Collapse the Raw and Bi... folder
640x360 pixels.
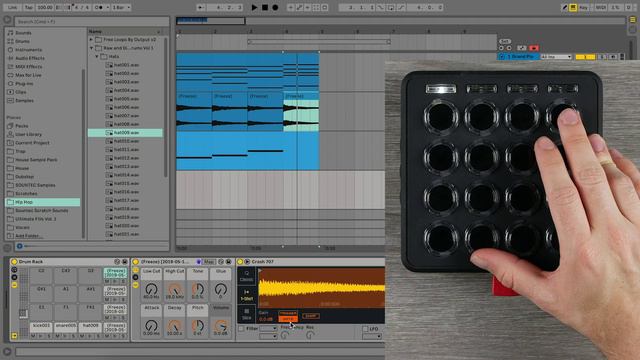point(91,48)
